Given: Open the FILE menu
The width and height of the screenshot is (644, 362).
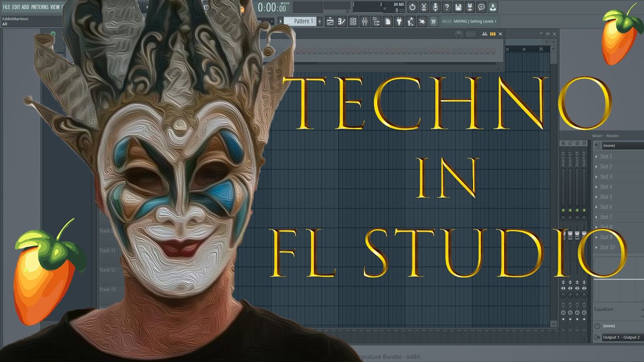Looking at the screenshot, I should tap(6, 7).
